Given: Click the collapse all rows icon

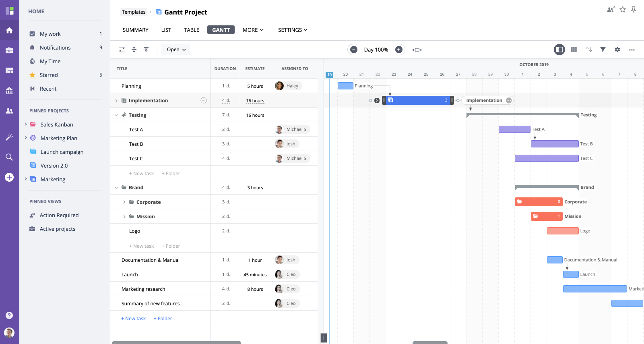Looking at the screenshot, I should coord(134,50).
